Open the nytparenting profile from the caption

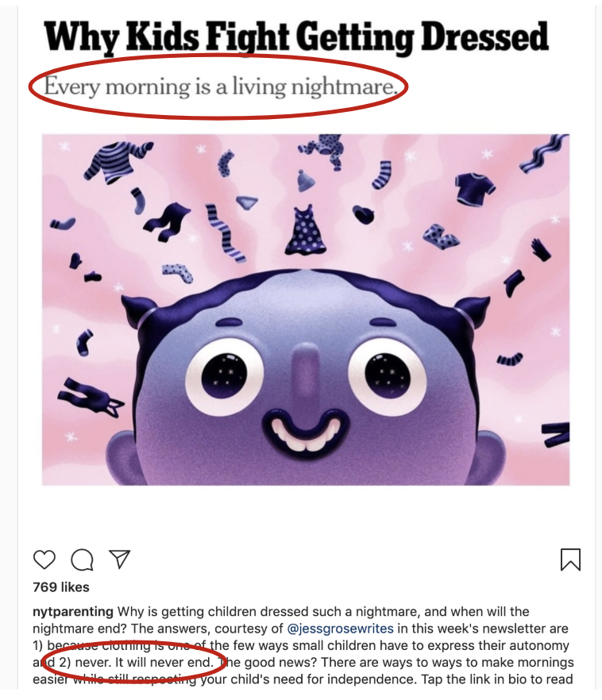click(x=73, y=612)
